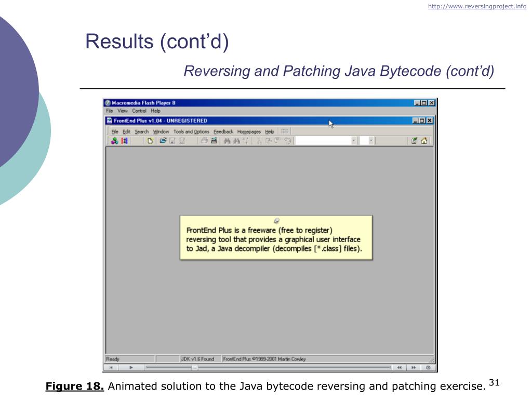Image resolution: width=532 pixels, height=399 pixels.
Task: Open the Feedback menu
Action: pos(223,131)
